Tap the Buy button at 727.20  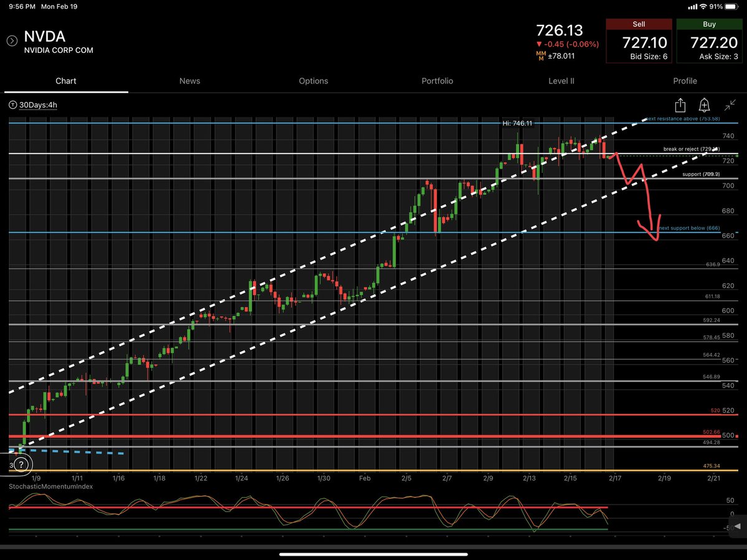pos(710,40)
